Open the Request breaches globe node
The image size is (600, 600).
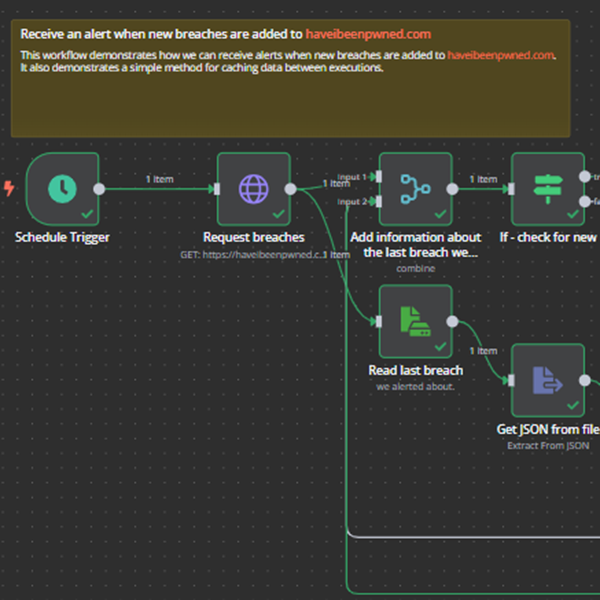(254, 189)
